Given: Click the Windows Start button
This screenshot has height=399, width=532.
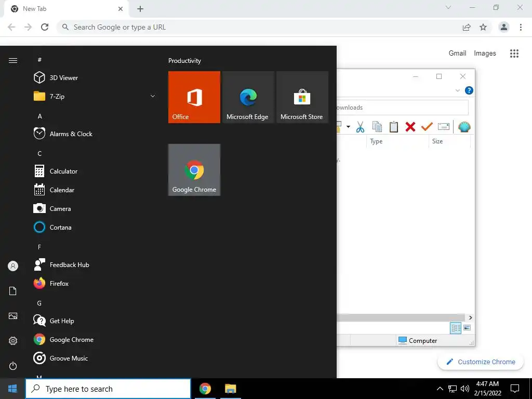Looking at the screenshot, I should click(x=12, y=389).
